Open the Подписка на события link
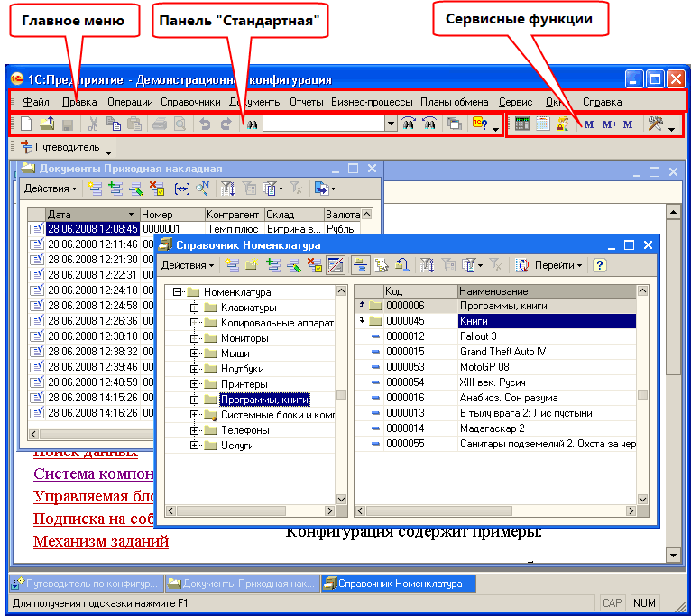Image resolution: width=691 pixels, height=616 pixels. point(94,519)
